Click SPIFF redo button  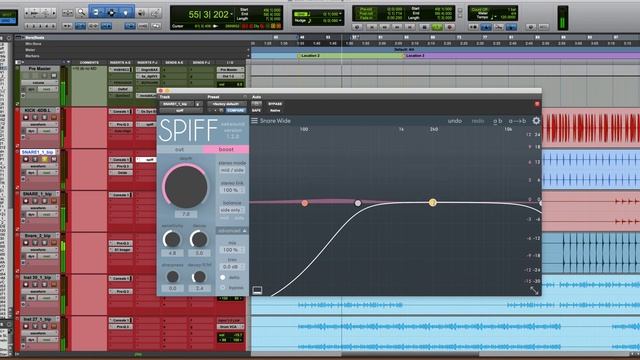pyautogui.click(x=478, y=121)
